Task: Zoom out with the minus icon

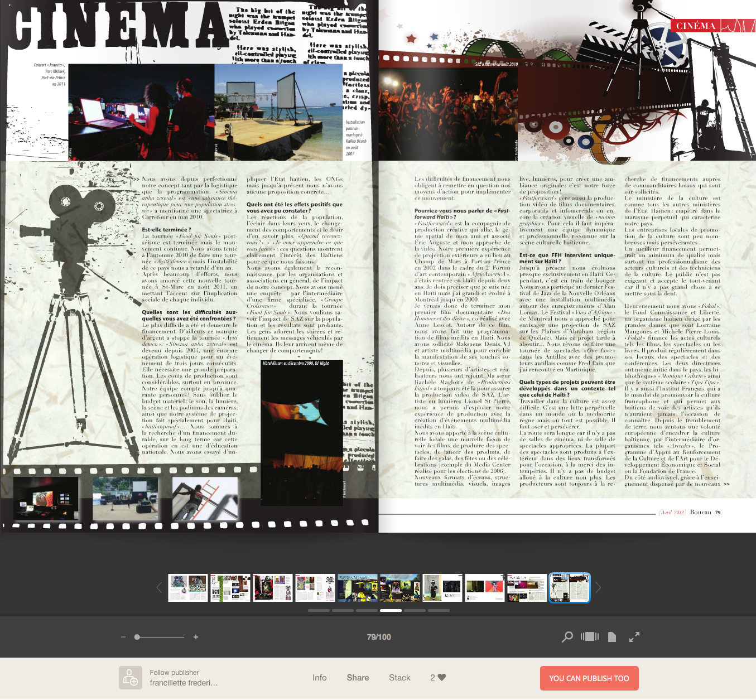Action: pyautogui.click(x=123, y=637)
